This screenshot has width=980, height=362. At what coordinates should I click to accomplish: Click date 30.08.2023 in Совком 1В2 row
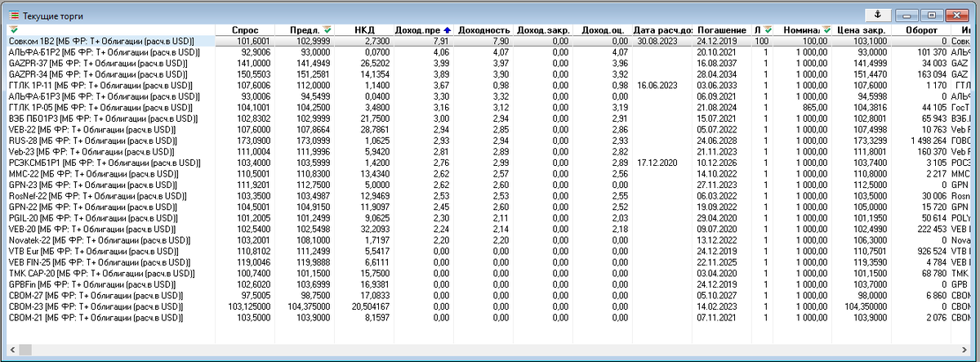658,40
